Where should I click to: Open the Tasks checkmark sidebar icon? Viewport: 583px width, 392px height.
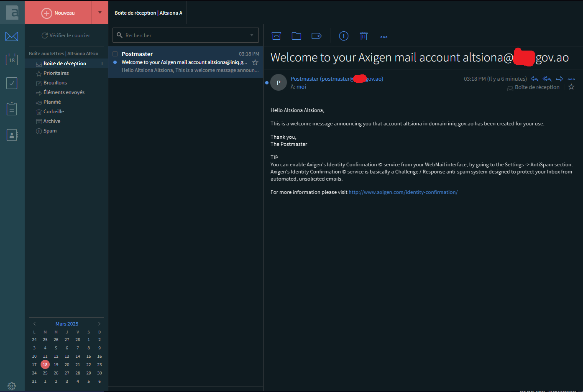(x=12, y=83)
